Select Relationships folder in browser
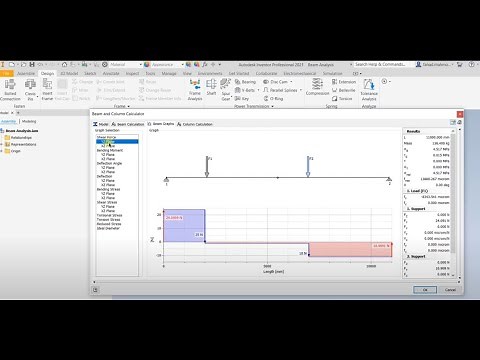 pyautogui.click(x=19, y=138)
